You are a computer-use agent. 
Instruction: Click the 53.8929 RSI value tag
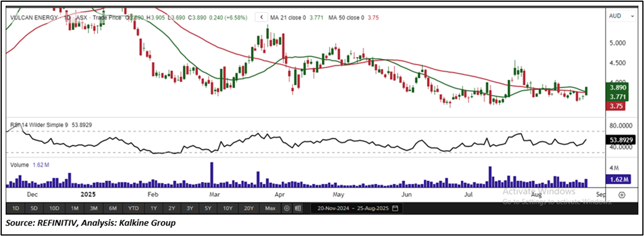(621, 140)
